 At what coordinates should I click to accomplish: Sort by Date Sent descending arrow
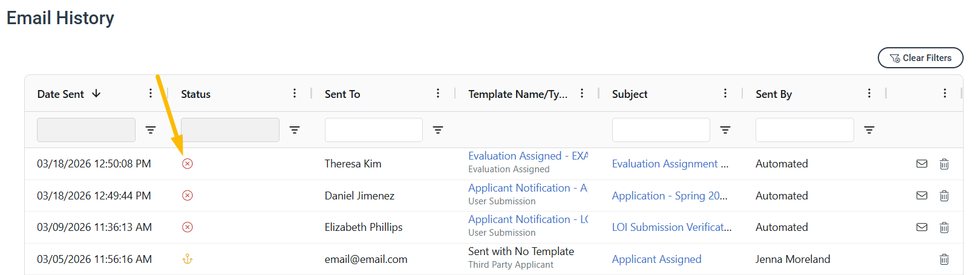[x=96, y=94]
